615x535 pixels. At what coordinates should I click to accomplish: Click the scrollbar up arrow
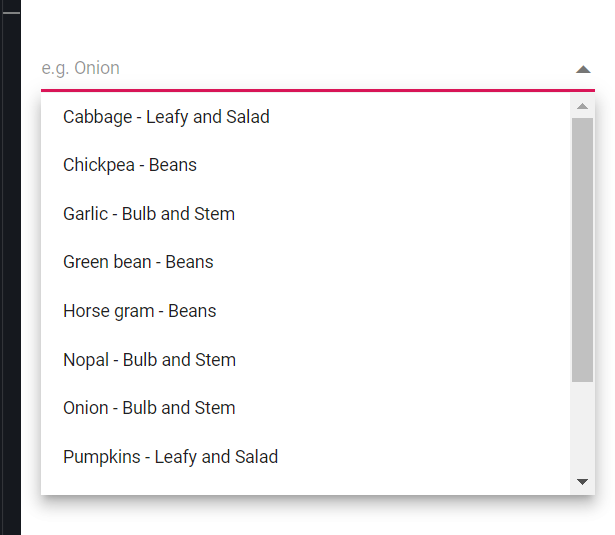point(583,105)
